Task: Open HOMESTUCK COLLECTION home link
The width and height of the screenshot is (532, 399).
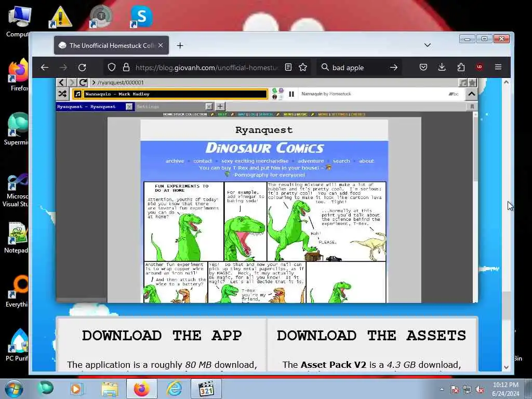Action: [x=185, y=114]
